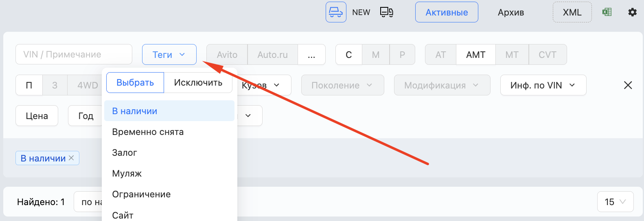The width and height of the screenshot is (644, 221).
Task: Close filter panel with X icon
Action: tap(628, 85)
